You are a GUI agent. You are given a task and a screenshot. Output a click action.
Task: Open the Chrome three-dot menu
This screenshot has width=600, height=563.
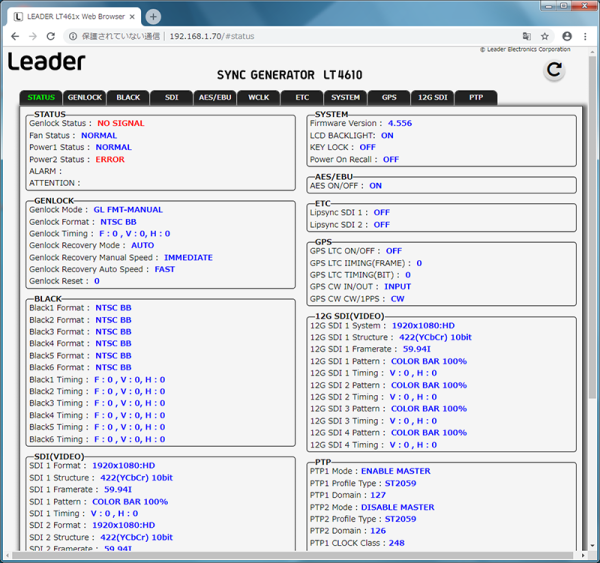(x=585, y=36)
